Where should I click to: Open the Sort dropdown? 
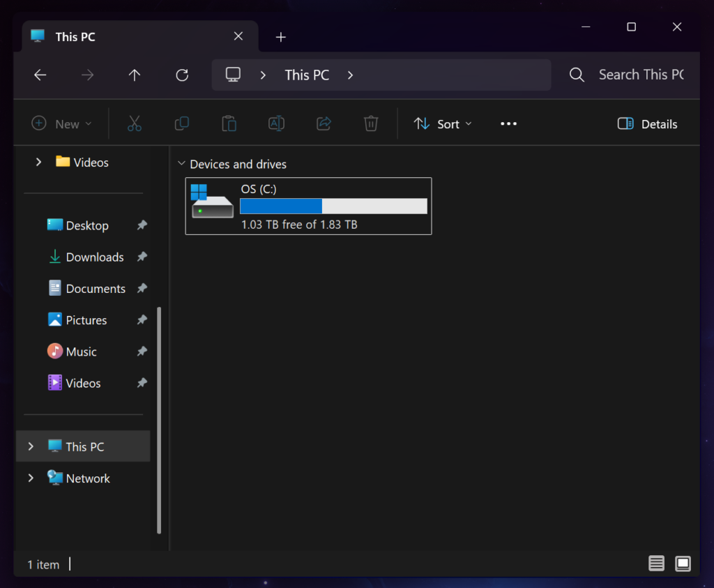(x=443, y=124)
